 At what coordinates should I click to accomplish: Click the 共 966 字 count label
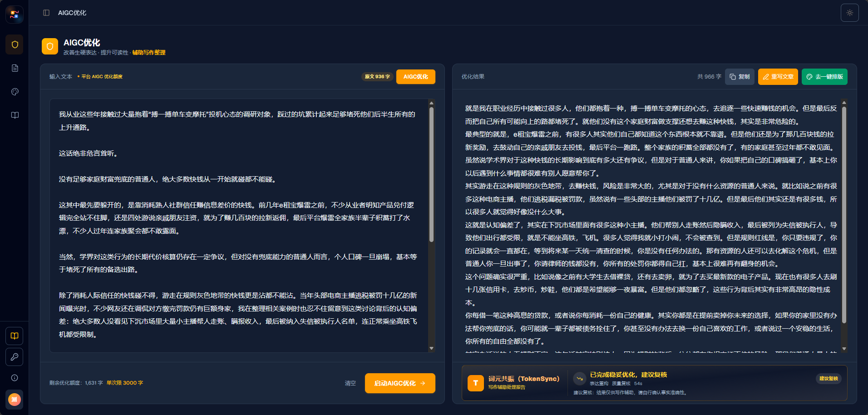(x=709, y=77)
